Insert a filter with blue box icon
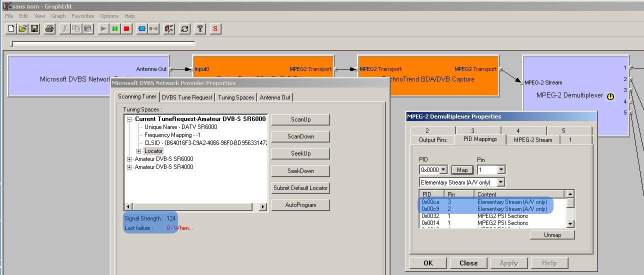This screenshot has width=644, height=275. 141,28
